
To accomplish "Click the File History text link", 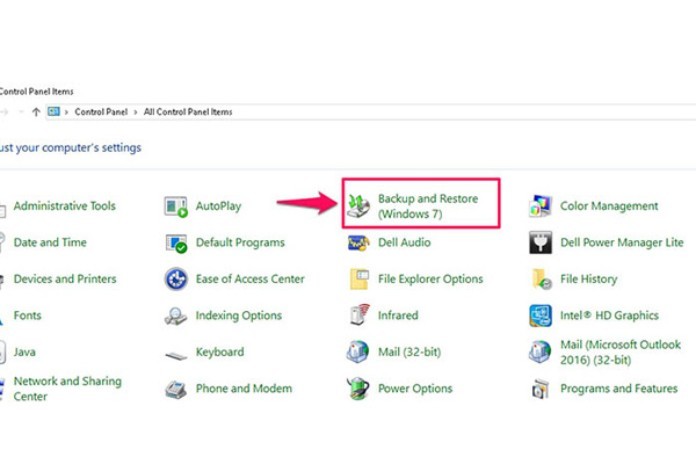I will click(x=589, y=279).
